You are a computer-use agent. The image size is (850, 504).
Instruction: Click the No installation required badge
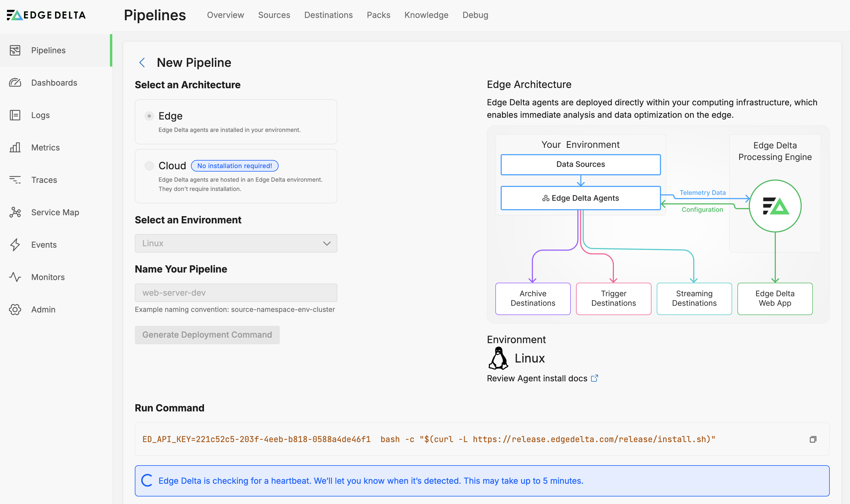(x=235, y=166)
